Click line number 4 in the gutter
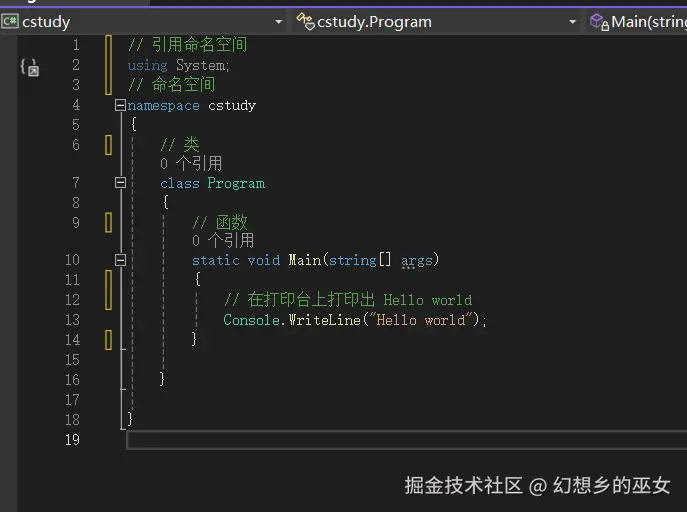This screenshot has width=687, height=512. (x=76, y=105)
